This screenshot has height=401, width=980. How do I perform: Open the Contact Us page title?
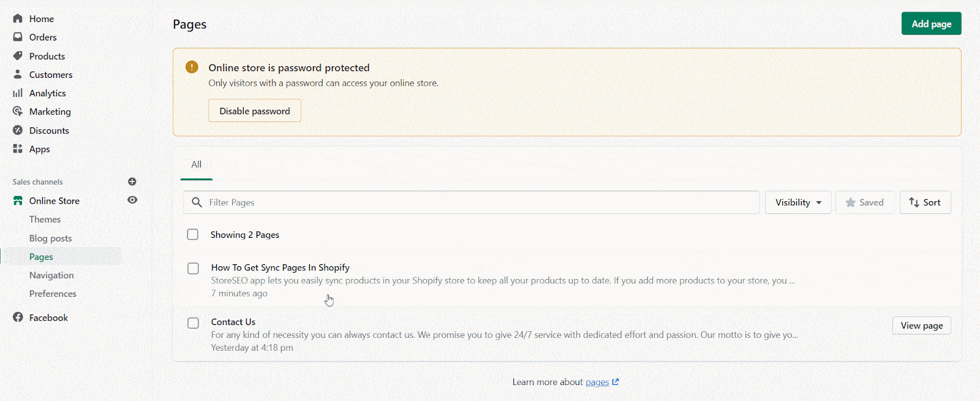tap(233, 322)
